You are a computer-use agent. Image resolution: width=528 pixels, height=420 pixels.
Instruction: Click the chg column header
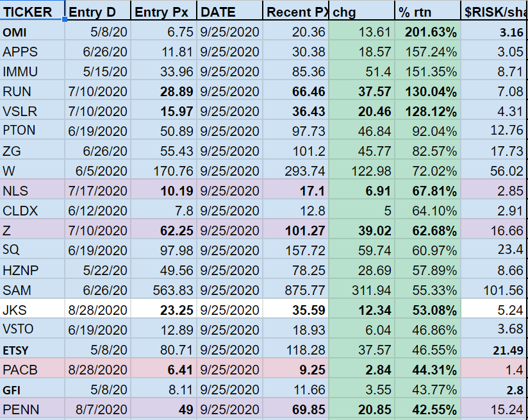(x=361, y=10)
